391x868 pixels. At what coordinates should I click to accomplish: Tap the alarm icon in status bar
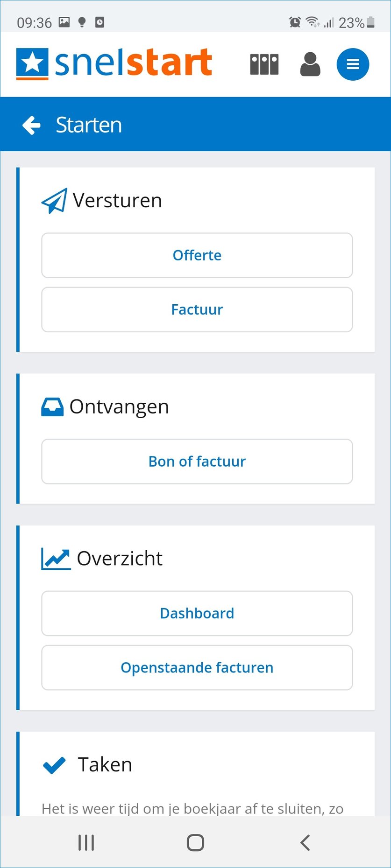coord(295,22)
